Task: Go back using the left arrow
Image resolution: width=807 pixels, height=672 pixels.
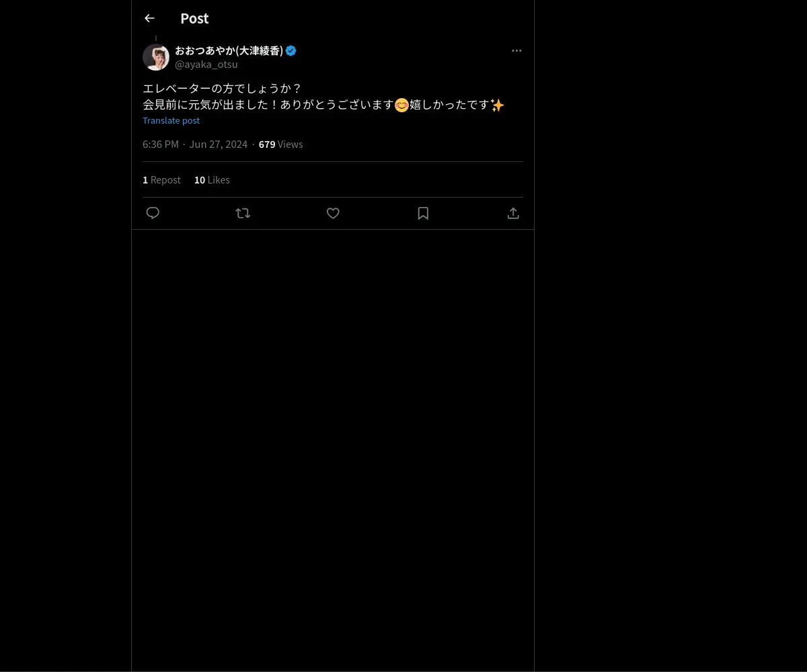Action: pos(149,18)
